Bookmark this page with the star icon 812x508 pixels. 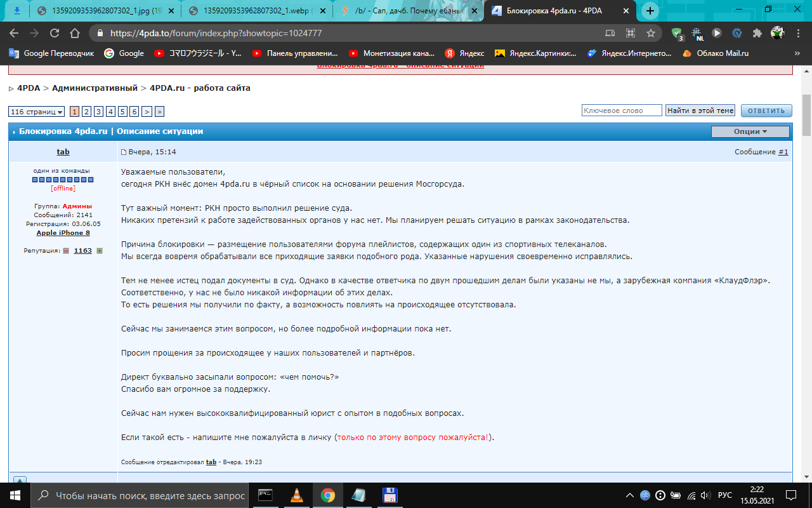[x=651, y=33]
